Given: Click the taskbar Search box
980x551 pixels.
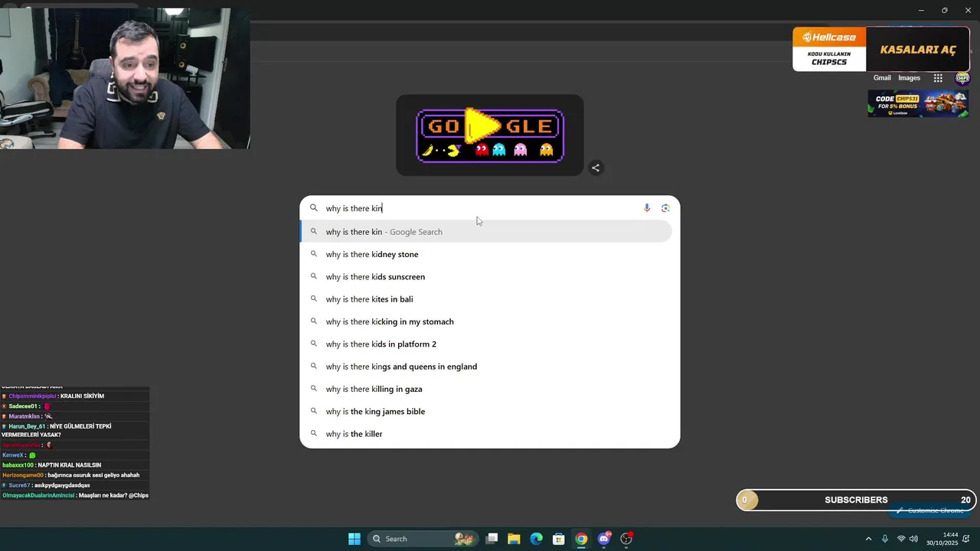Looking at the screenshot, I should click(x=422, y=539).
